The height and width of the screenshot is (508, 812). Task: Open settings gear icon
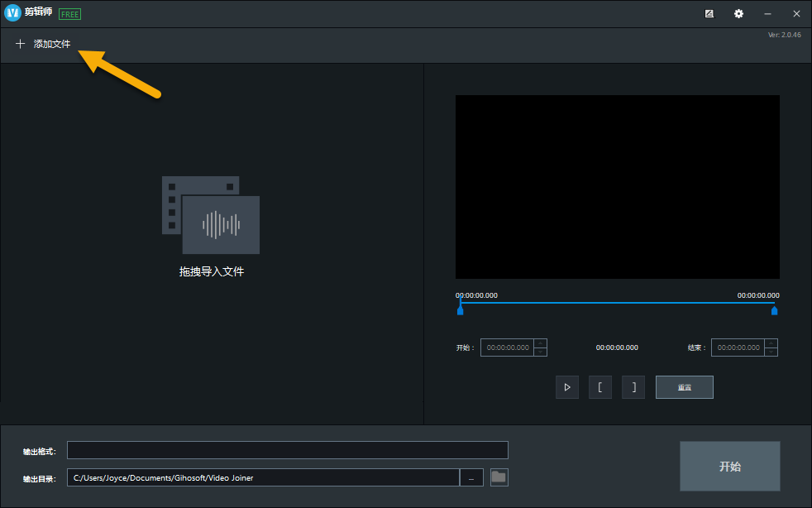point(739,14)
